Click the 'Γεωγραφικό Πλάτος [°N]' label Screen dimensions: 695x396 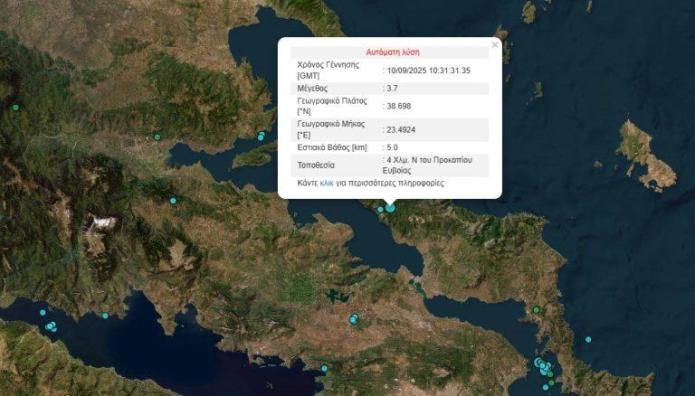coord(332,106)
